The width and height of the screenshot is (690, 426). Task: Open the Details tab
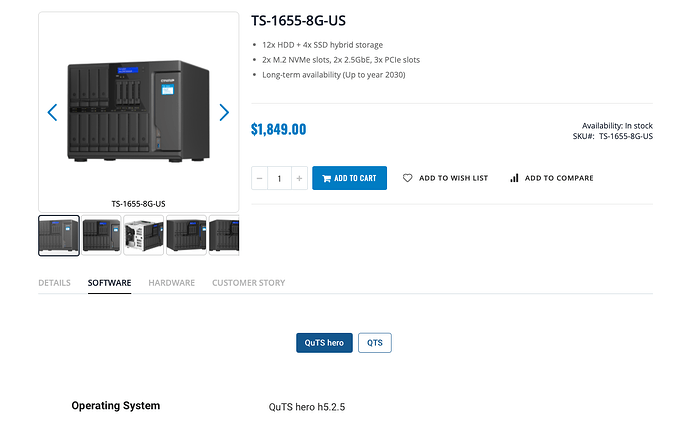[54, 283]
